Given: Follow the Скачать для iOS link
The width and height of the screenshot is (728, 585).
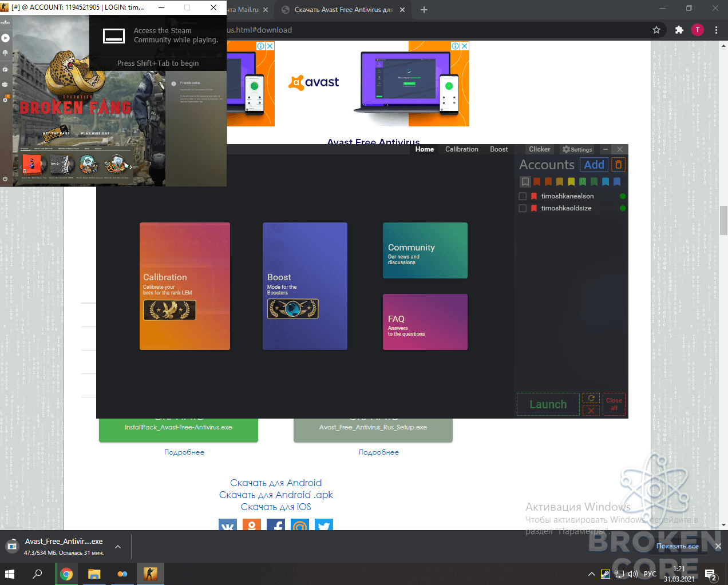Looking at the screenshot, I should coord(276,507).
